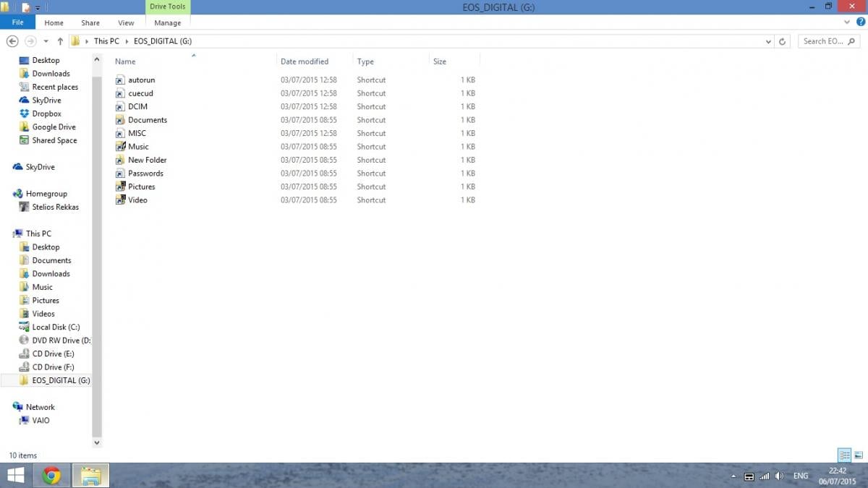Open the View ribbon tab
Screen dimensions: 868x488
click(126, 23)
